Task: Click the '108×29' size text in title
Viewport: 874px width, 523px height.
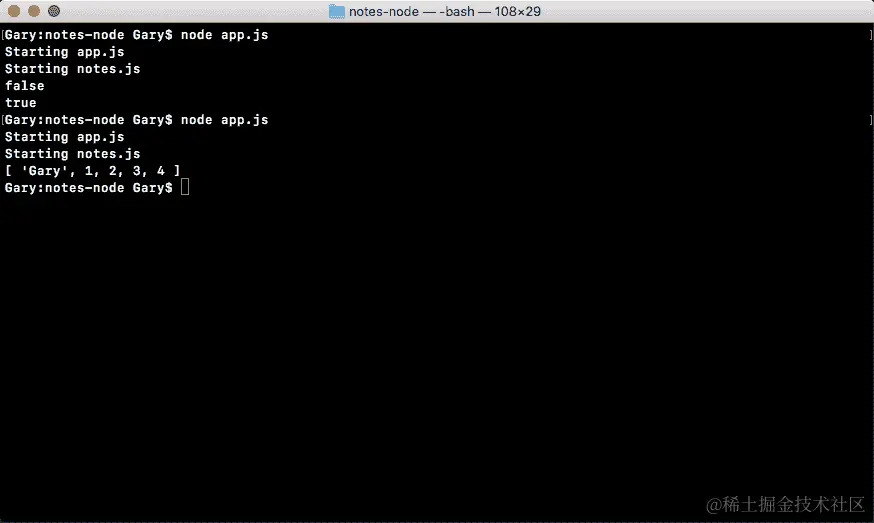Action: 517,11
